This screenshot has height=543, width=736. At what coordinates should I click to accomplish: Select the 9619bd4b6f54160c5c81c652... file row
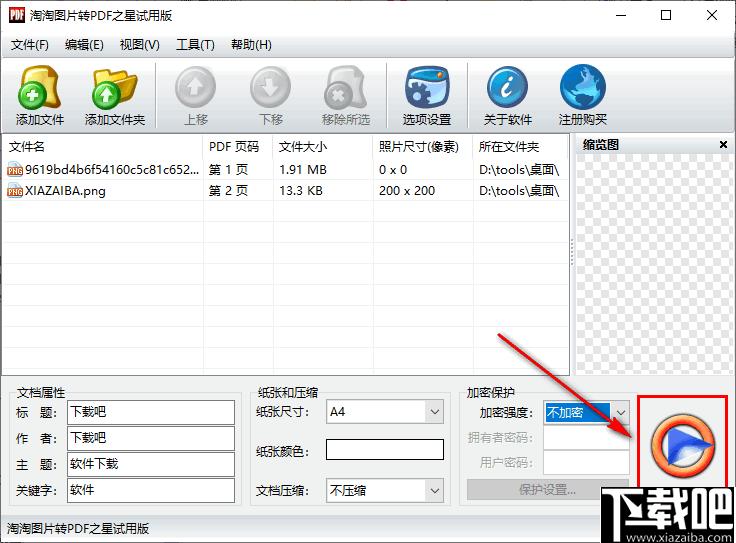point(285,170)
